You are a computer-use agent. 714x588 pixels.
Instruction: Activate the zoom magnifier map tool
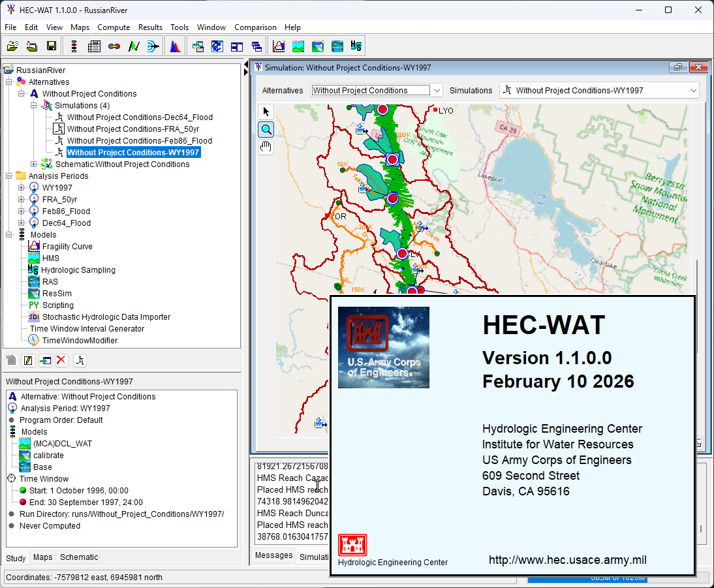(x=266, y=130)
